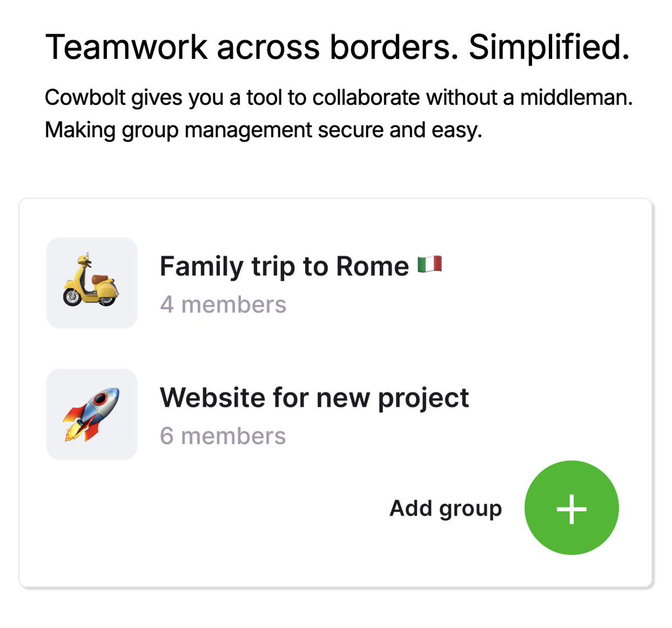Viewport: 672px width, 628px height.
Task: Click the word collaborate in the description
Action: coord(366,97)
